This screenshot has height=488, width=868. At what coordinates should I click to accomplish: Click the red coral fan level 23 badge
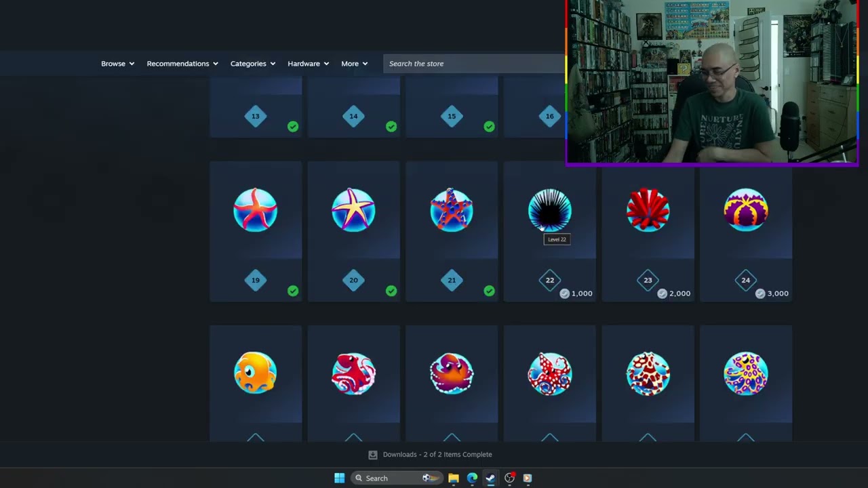coord(648,210)
